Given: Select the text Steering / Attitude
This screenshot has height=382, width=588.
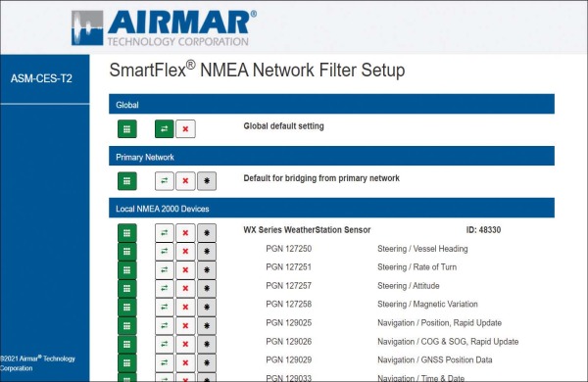Looking at the screenshot, I should pyautogui.click(x=409, y=286).
